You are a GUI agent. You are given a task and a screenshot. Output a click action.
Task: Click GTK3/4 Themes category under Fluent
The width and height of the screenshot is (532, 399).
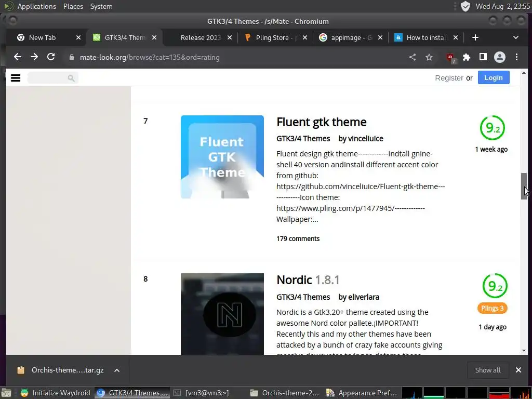(x=303, y=138)
